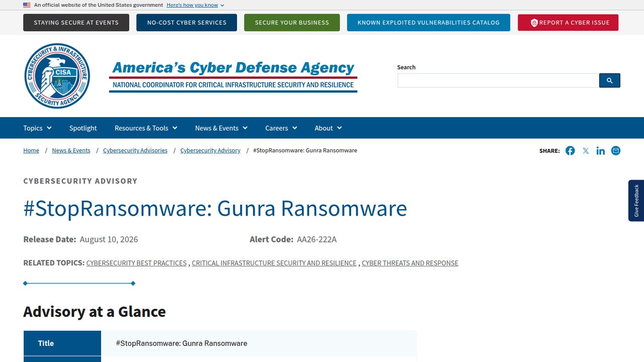Open Resources & Tools dropdown
This screenshot has height=362, width=644.
146,128
